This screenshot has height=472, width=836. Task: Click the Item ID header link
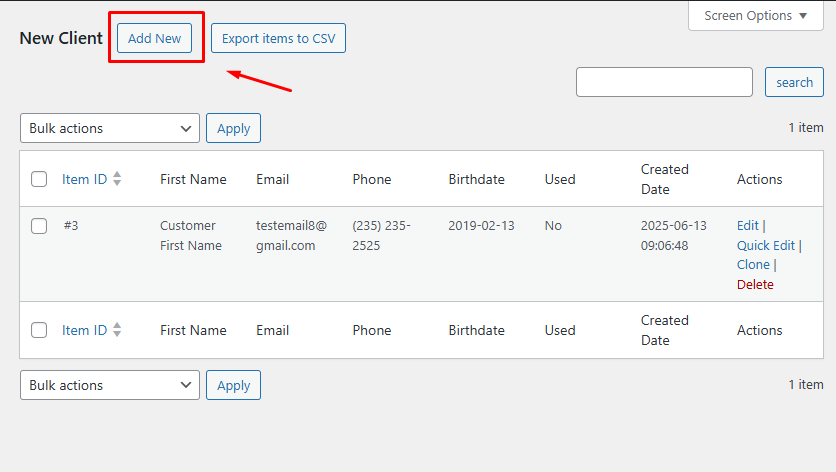click(x=84, y=179)
